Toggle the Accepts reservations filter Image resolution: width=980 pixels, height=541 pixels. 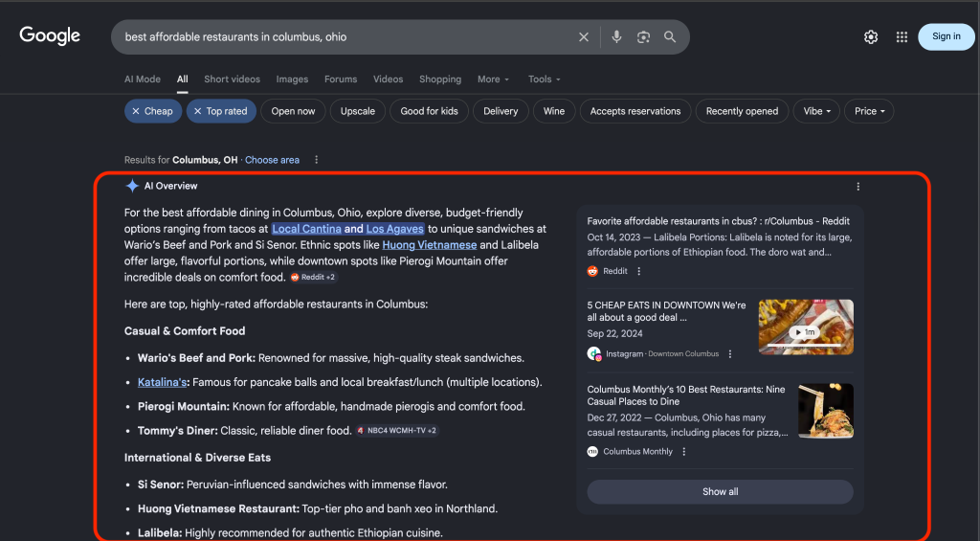635,111
